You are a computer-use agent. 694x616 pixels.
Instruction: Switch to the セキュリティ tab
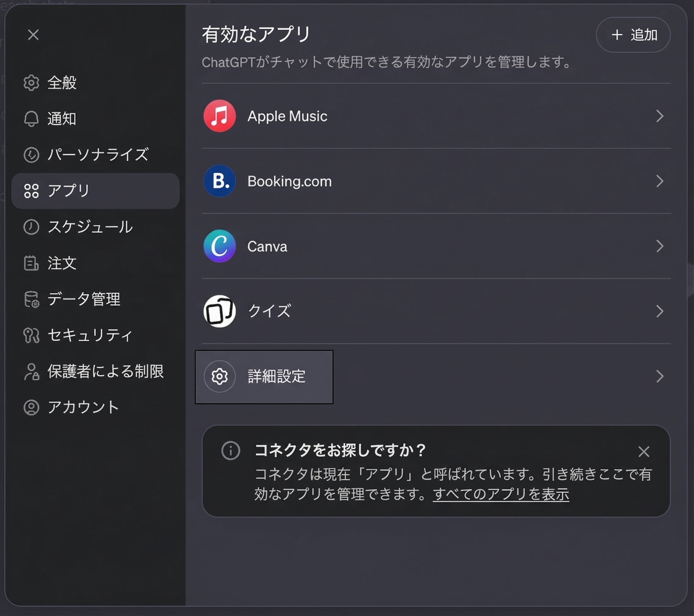click(95, 335)
